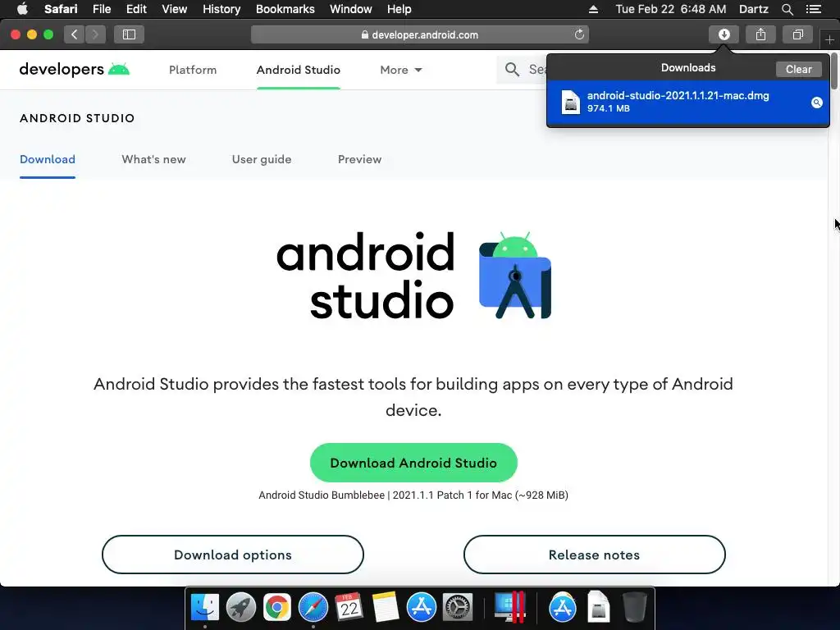Viewport: 840px width, 630px height.
Task: Open Calendar from the Dock
Action: [349, 607]
